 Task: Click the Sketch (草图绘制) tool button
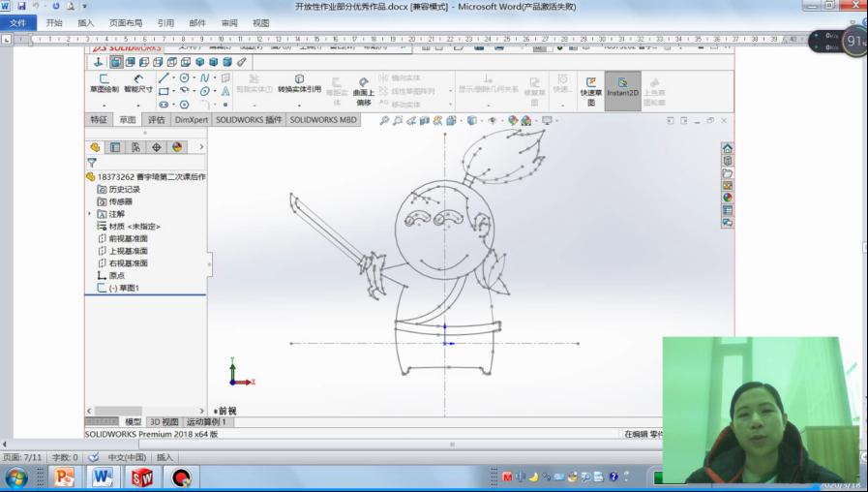[104, 83]
